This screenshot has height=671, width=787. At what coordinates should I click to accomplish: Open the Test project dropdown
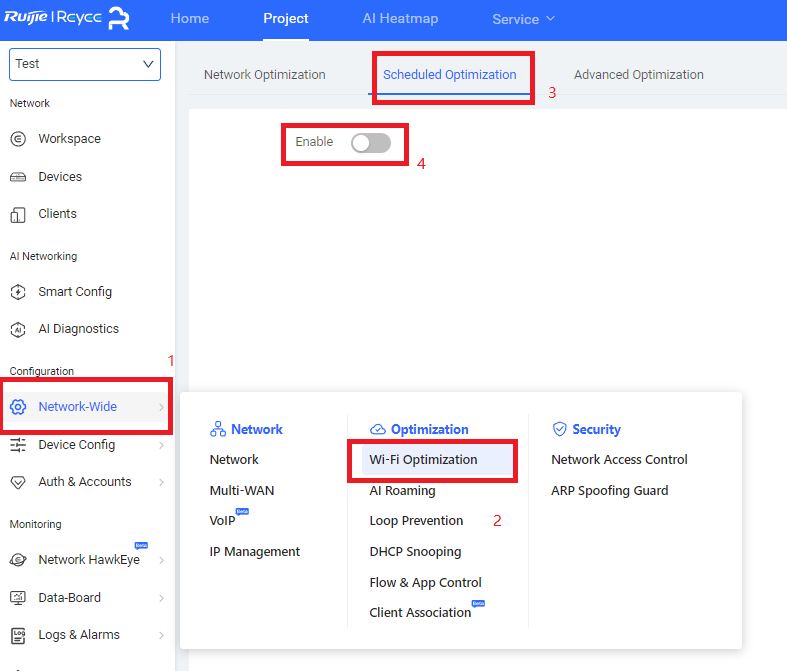(x=84, y=64)
